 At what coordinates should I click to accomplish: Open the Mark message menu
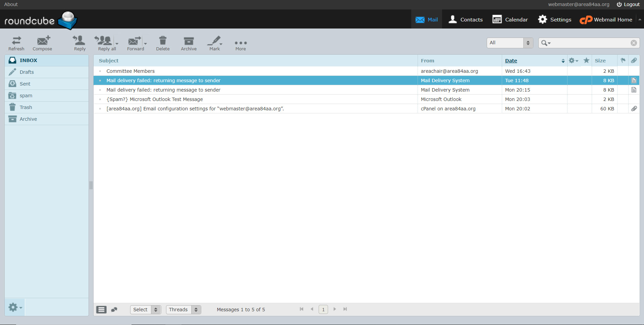(215, 43)
